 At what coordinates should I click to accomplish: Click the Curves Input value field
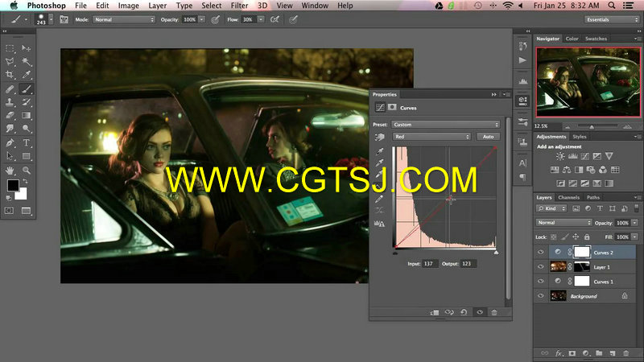[429, 264]
